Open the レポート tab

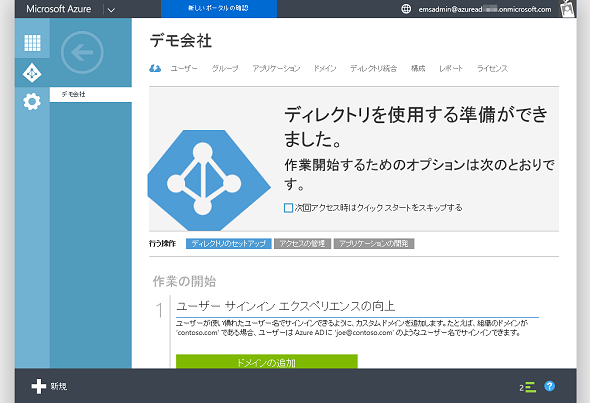coord(451,68)
